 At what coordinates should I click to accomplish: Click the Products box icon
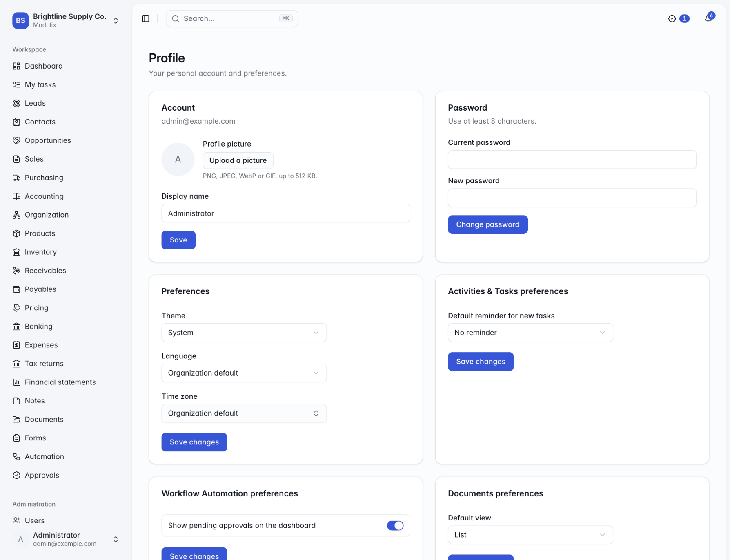[16, 233]
